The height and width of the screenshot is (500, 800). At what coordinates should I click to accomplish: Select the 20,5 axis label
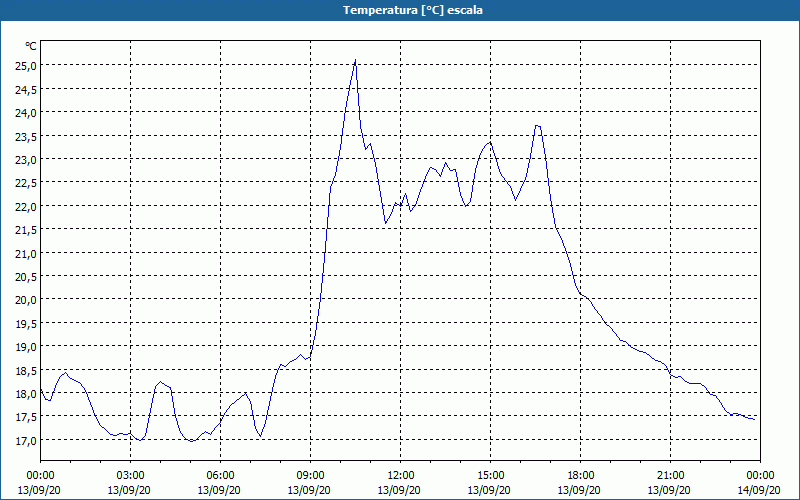coord(26,277)
